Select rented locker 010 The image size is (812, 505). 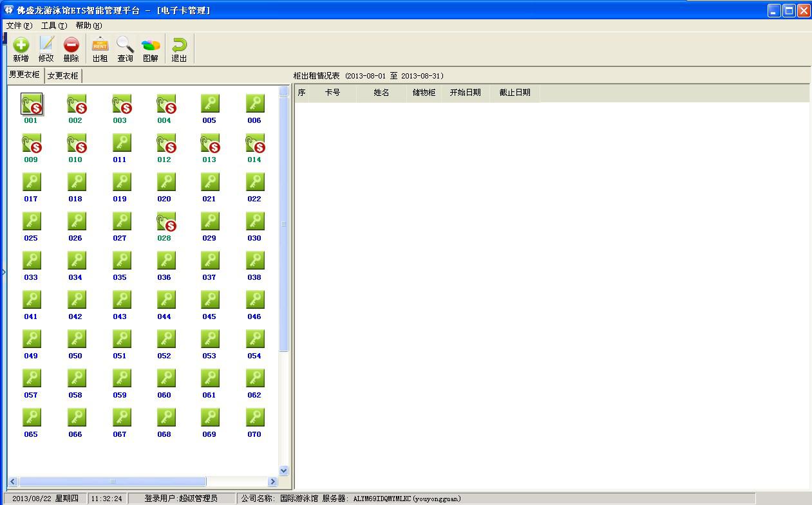77,143
